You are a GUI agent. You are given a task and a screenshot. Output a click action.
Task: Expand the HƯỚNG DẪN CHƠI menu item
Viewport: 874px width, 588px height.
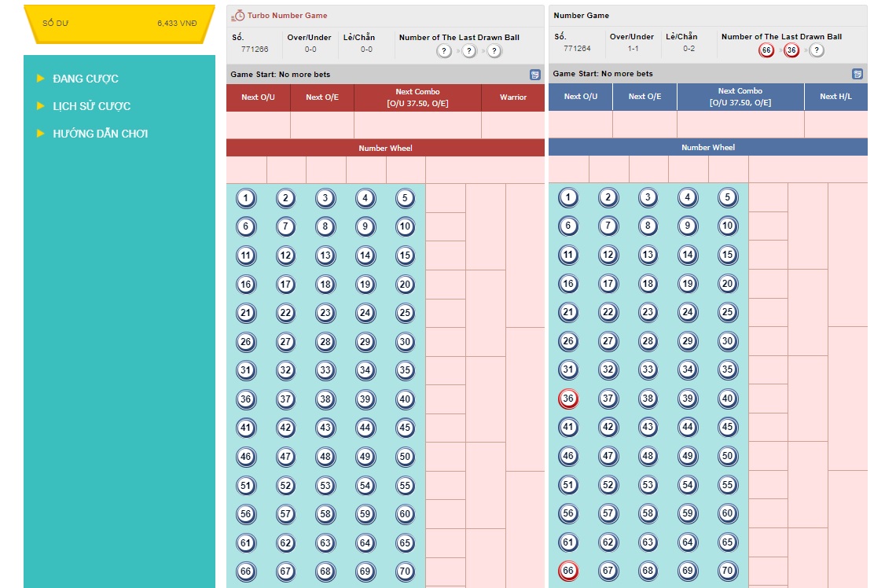tap(100, 134)
